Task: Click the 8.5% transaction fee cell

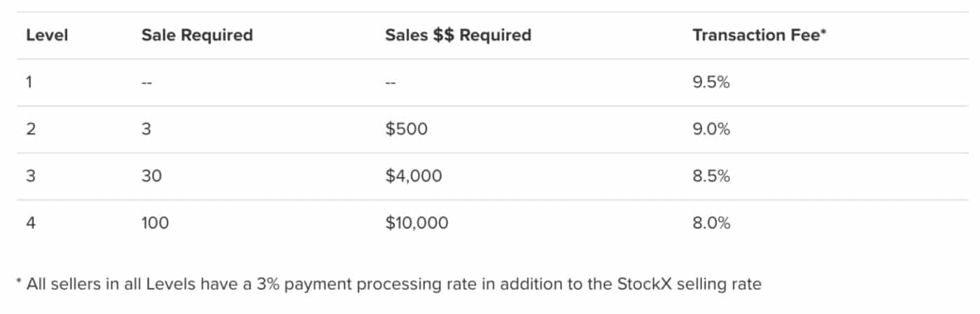Action: (x=711, y=176)
